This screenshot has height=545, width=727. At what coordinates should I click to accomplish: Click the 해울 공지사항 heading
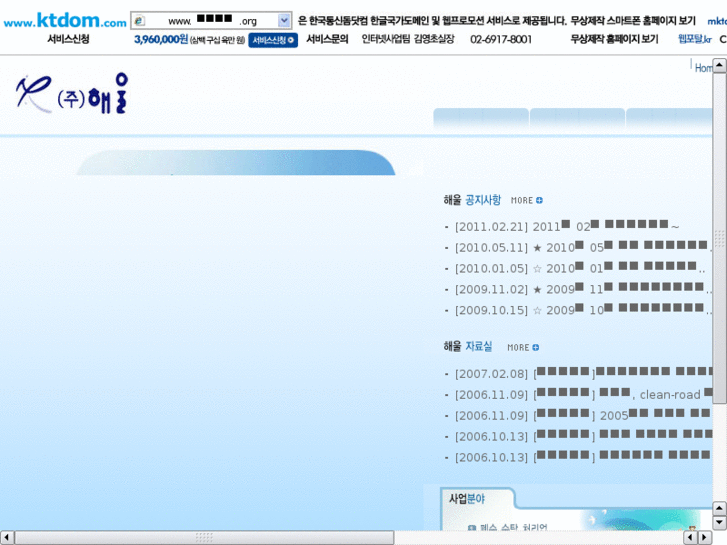pyautogui.click(x=472, y=200)
